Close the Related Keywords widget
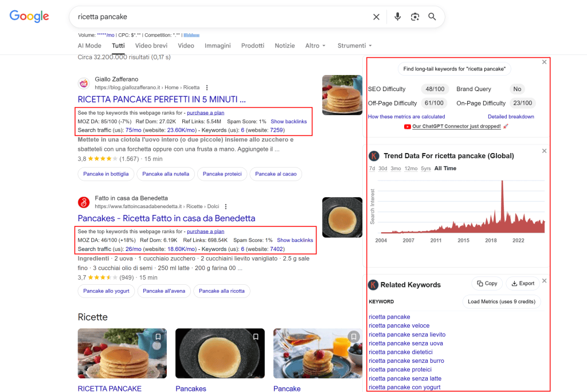 pyautogui.click(x=545, y=281)
